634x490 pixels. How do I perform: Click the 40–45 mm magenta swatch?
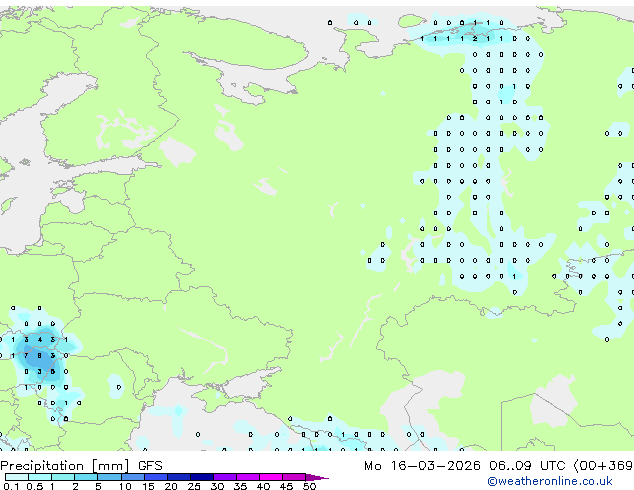[271, 477]
